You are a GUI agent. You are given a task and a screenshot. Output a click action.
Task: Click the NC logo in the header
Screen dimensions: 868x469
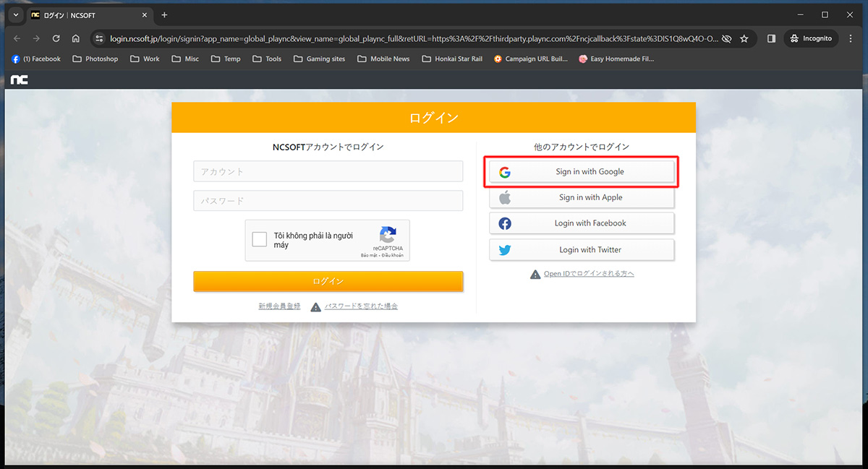(x=20, y=79)
